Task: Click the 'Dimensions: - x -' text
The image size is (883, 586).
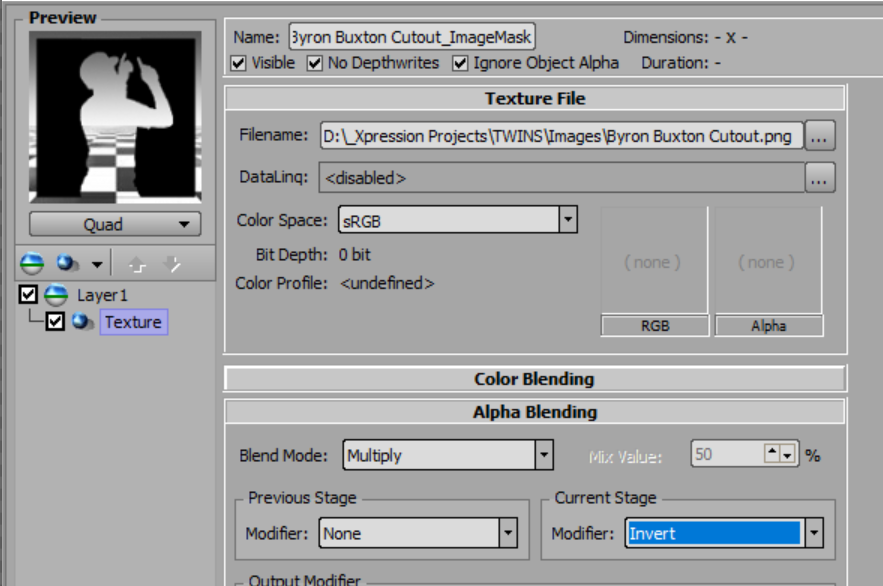Action: 685,38
